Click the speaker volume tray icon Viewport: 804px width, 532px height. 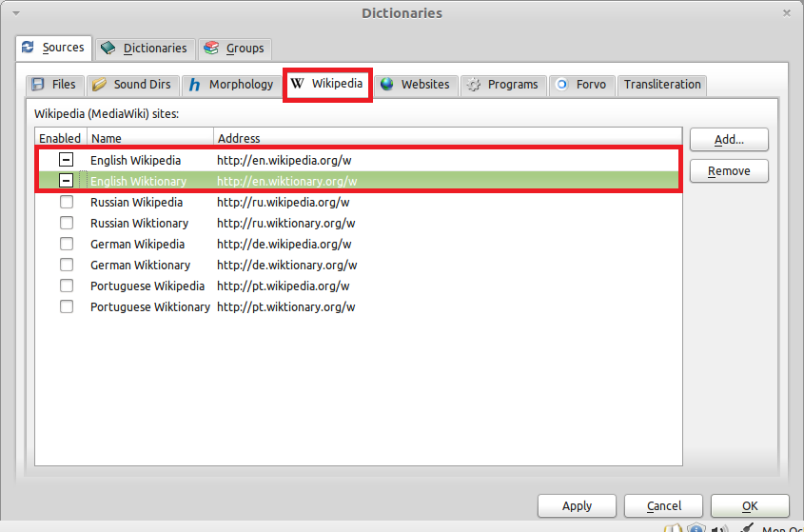pyautogui.click(x=720, y=528)
